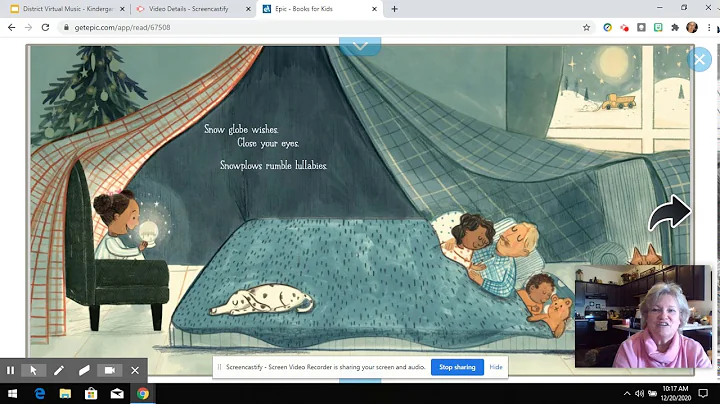
Task: Open the green square extension icon
Action: pos(658,28)
